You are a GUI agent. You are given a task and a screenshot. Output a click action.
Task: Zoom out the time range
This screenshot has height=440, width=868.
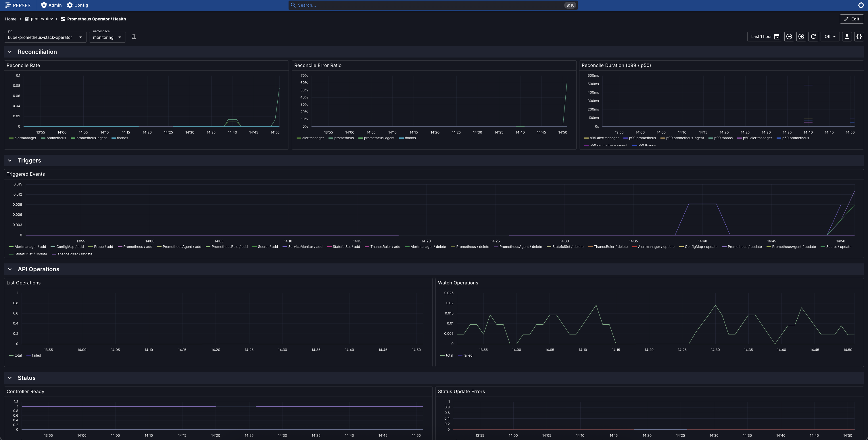pyautogui.click(x=789, y=37)
